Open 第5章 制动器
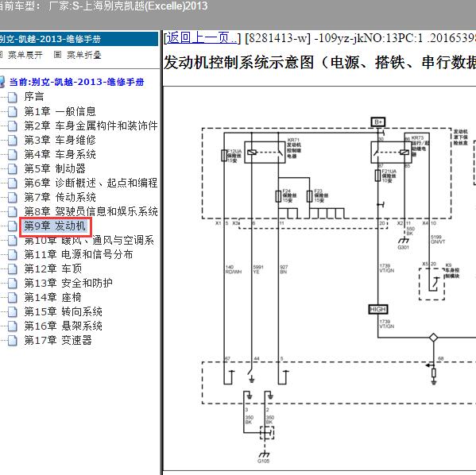Screen dimensions: 476x475 click(x=55, y=168)
